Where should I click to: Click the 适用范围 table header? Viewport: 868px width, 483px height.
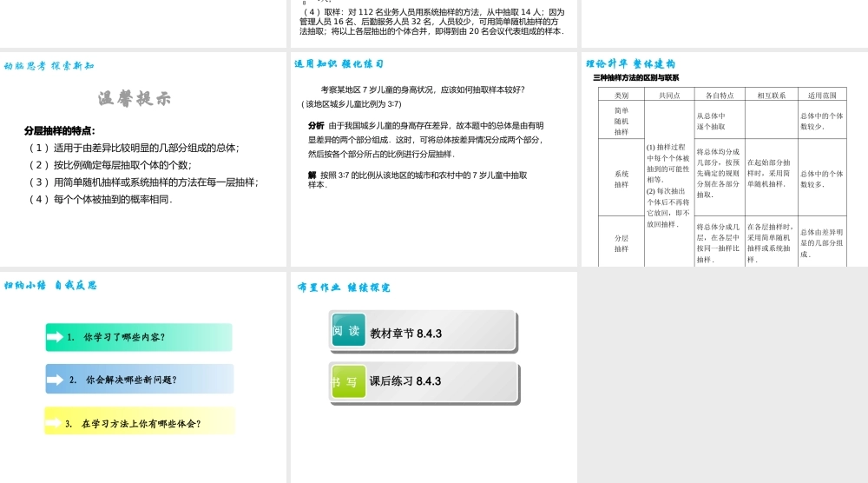[822, 96]
